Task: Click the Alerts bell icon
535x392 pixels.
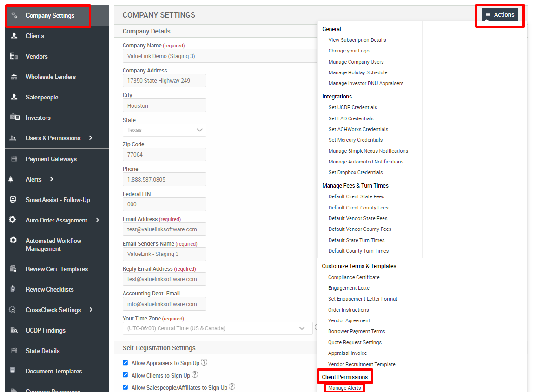Action: pos(11,179)
